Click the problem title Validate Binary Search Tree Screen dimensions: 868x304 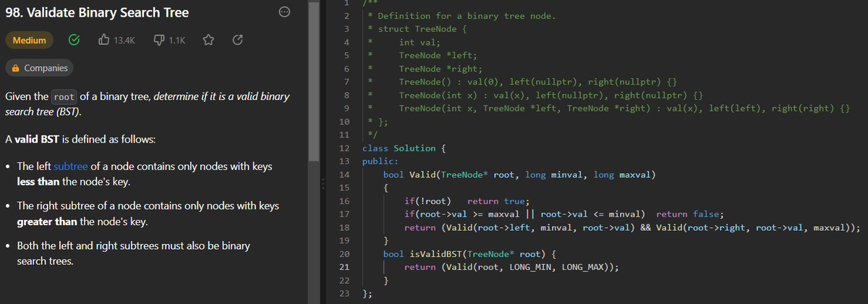(97, 13)
